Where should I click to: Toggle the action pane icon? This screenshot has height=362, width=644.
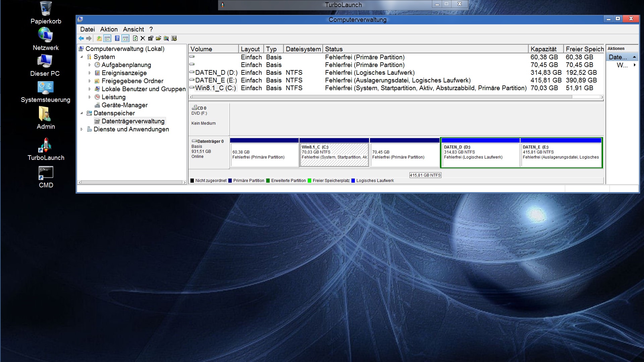125,39
